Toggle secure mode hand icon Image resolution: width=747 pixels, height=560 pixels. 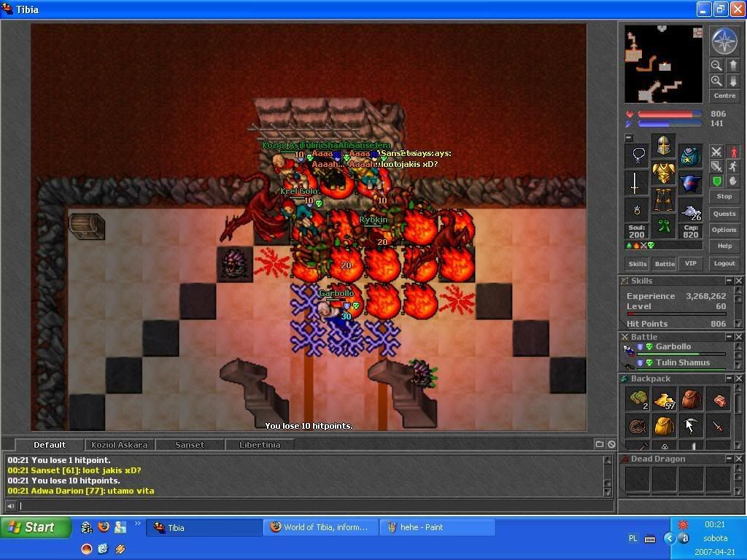pyautogui.click(x=733, y=182)
